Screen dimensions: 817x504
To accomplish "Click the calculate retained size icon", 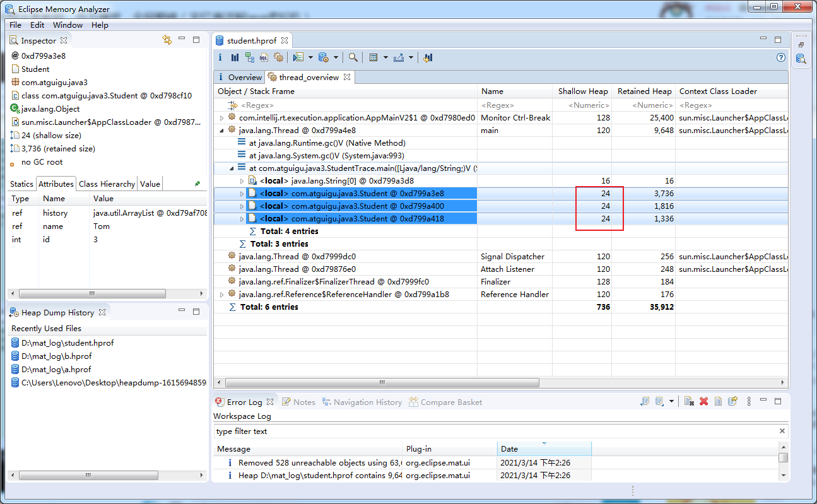I will (x=373, y=57).
